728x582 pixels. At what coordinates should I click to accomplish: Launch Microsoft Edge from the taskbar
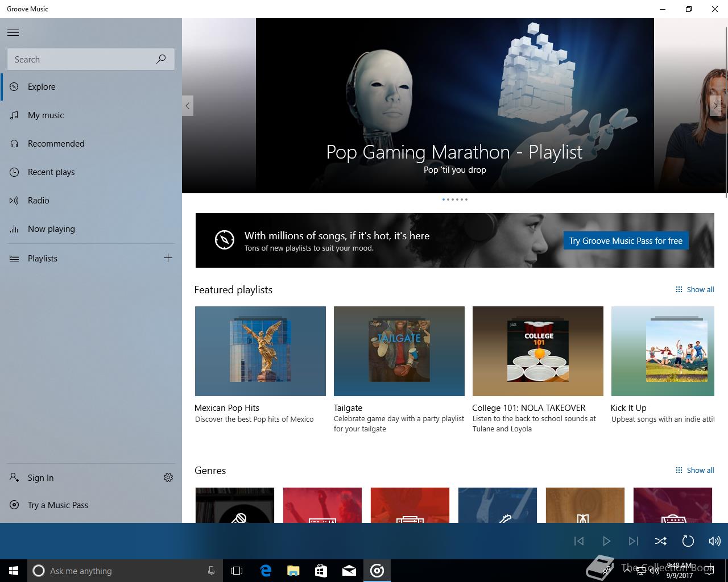click(266, 571)
